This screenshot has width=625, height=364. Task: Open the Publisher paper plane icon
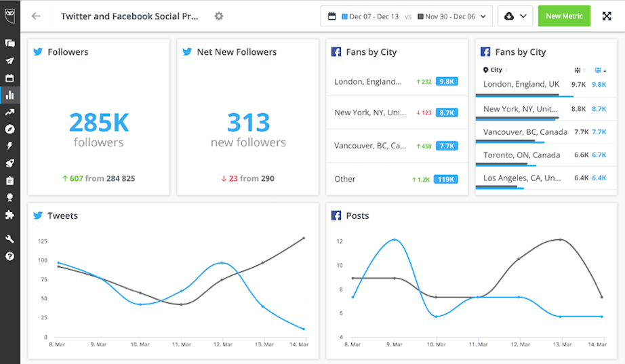tap(9, 61)
